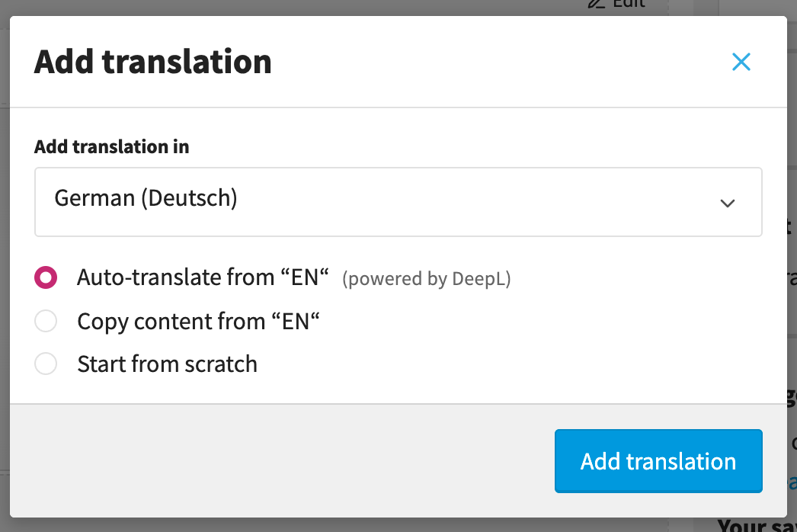This screenshot has height=532, width=797.
Task: Confirm with the blue Add translation button
Action: 658,461
